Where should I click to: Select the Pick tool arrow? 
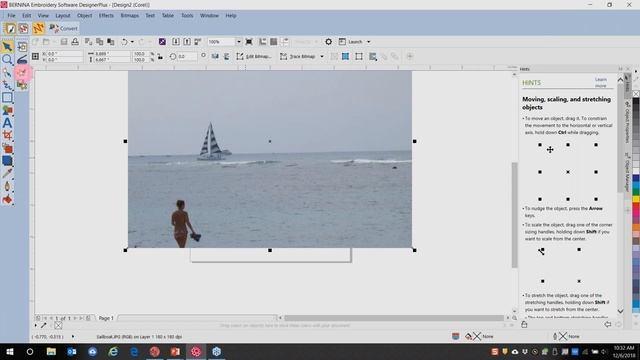pyautogui.click(x=7, y=47)
